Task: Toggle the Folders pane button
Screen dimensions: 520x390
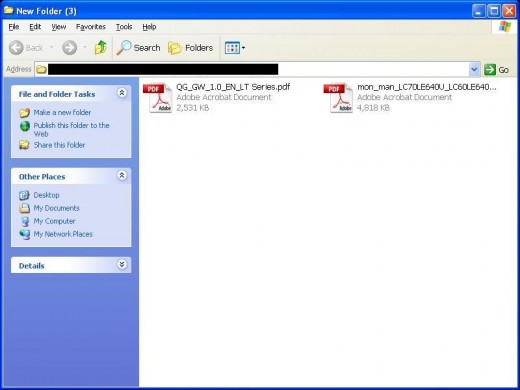Action: pos(190,48)
